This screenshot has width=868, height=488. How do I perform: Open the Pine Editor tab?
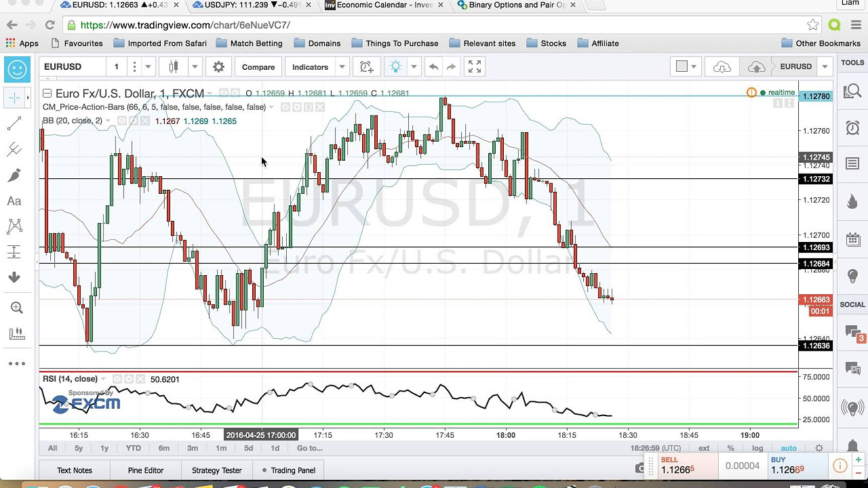click(146, 470)
